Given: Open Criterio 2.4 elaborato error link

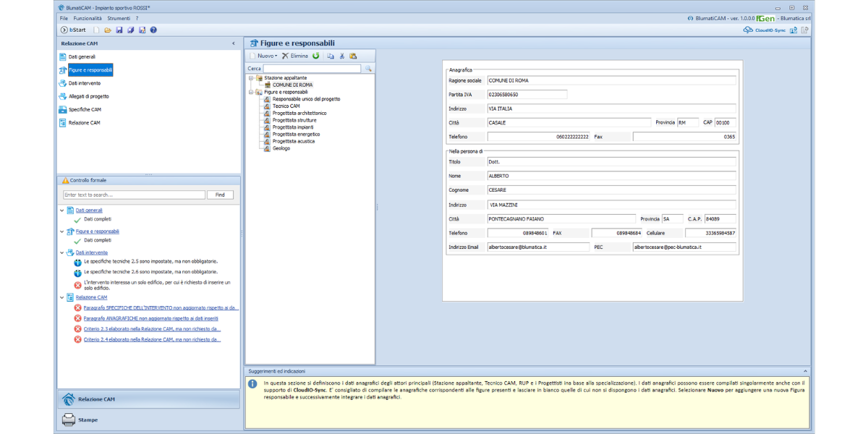Looking at the screenshot, I should click(x=152, y=339).
